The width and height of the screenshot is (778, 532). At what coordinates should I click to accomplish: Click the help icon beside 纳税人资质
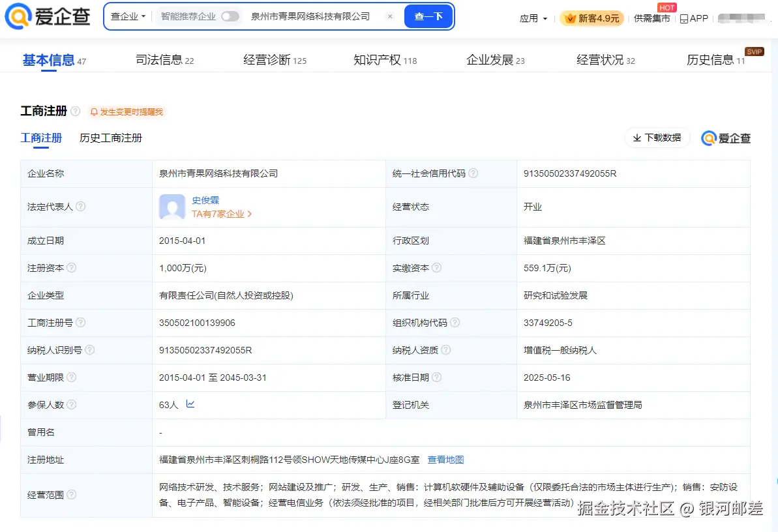445,350
